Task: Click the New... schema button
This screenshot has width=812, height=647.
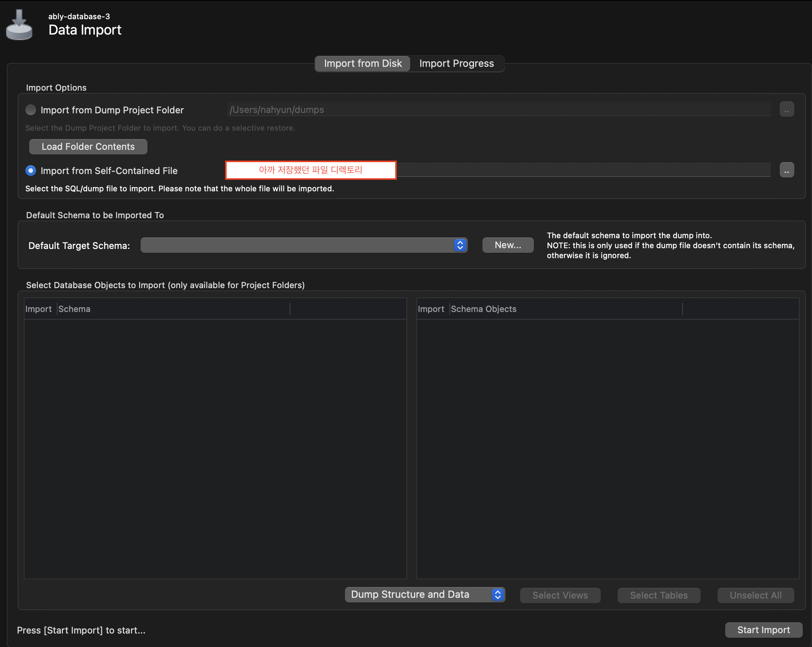Action: [507, 245]
